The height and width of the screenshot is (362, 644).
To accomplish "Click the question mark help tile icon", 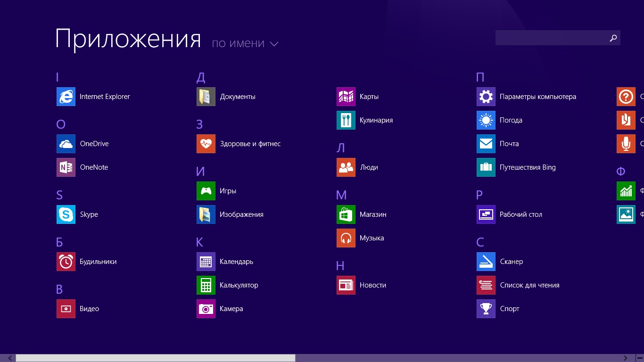I will tap(626, 97).
